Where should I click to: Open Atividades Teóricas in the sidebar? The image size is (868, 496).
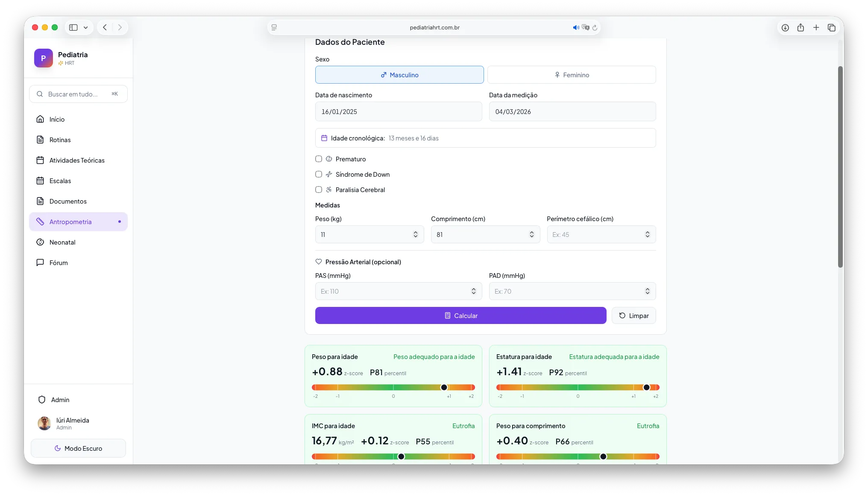coord(76,160)
